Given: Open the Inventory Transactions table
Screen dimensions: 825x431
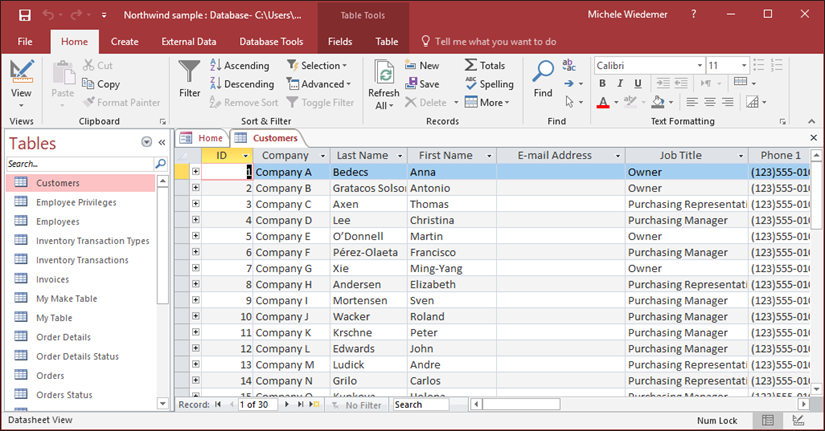Looking at the screenshot, I should pos(82,260).
